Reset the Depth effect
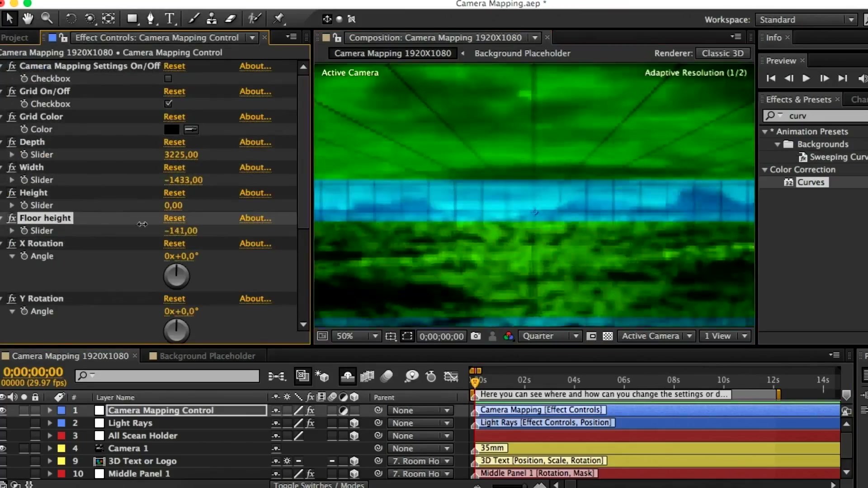This screenshot has height=488, width=868. [174, 142]
